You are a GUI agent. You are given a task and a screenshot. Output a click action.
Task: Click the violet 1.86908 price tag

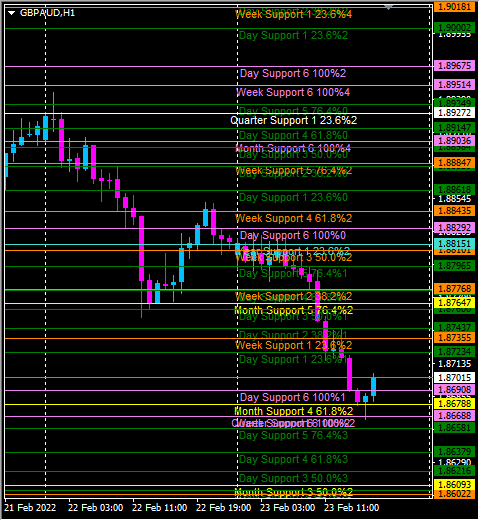454,390
